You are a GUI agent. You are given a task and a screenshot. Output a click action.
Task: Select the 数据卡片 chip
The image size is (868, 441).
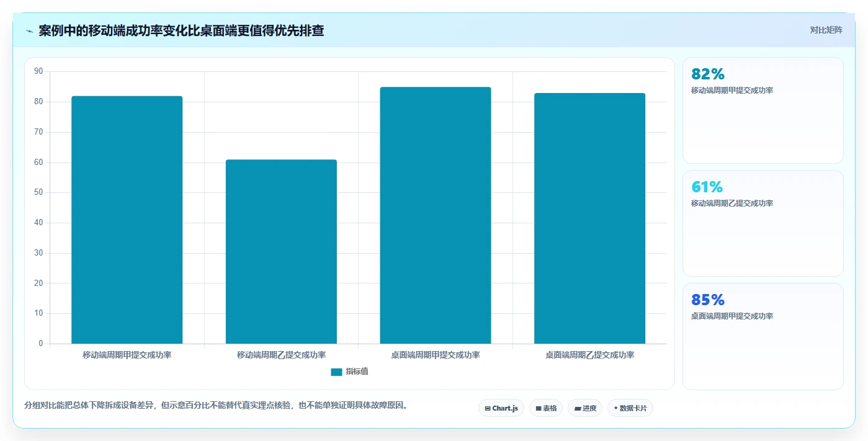pos(630,408)
